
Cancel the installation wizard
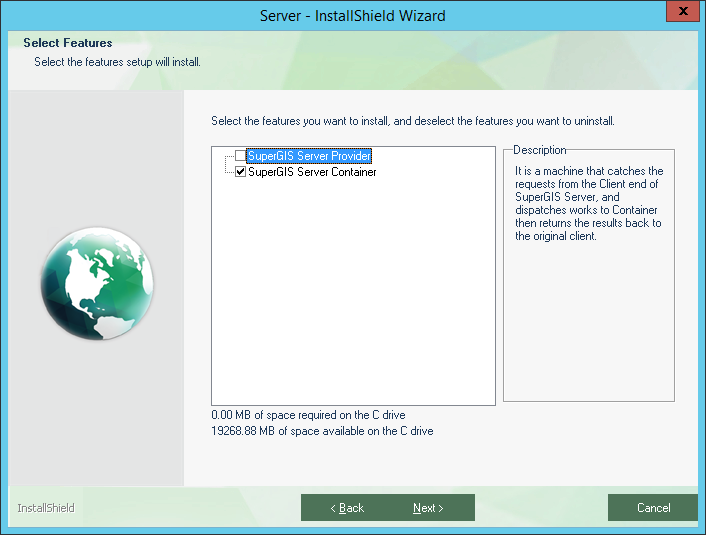[x=653, y=508]
